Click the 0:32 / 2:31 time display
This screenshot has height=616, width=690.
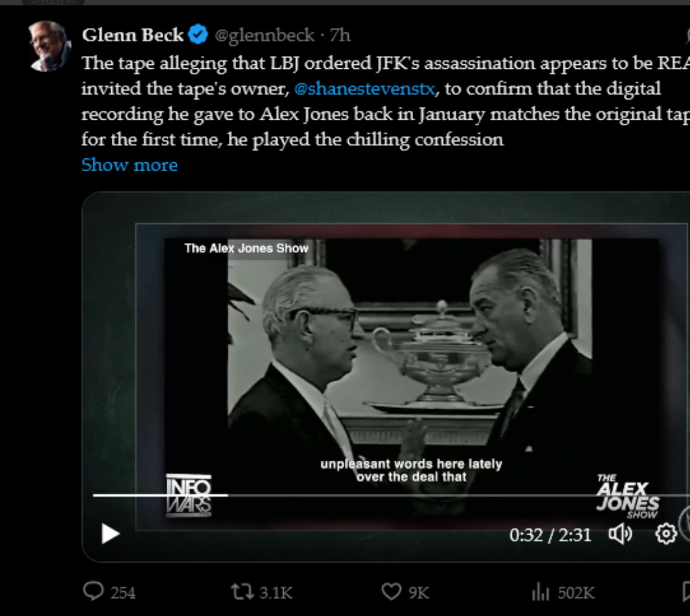550,535
